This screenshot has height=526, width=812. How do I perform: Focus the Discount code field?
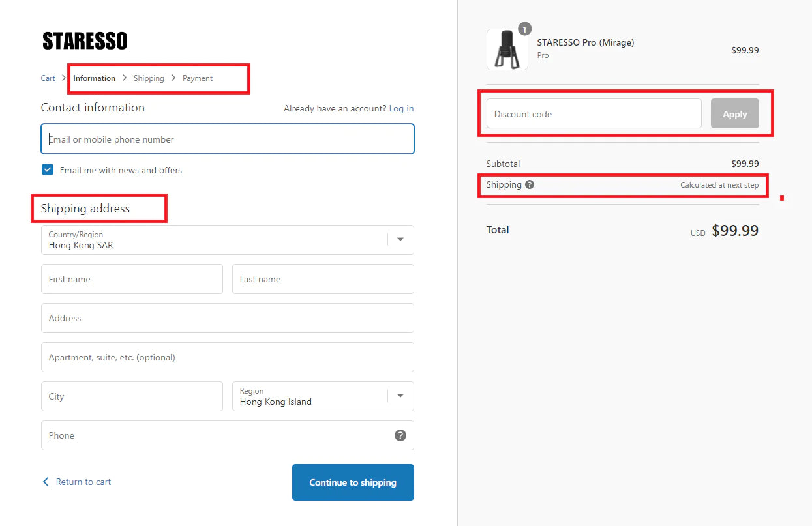(594, 114)
